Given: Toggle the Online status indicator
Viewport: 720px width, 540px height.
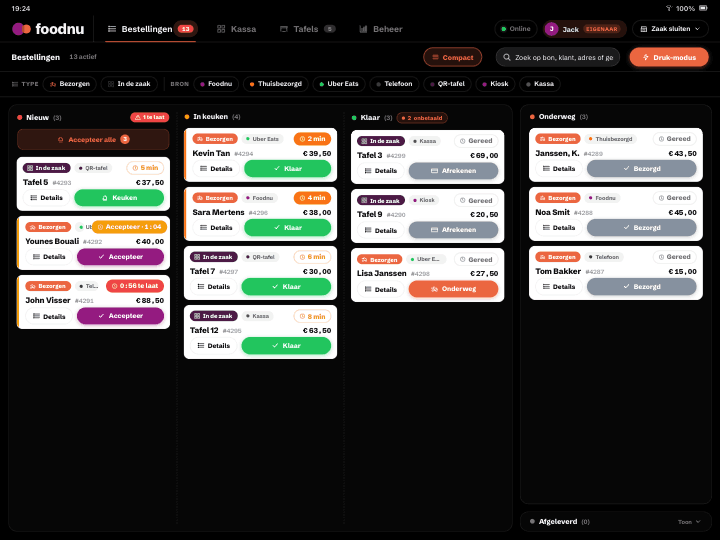Looking at the screenshot, I should [515, 29].
